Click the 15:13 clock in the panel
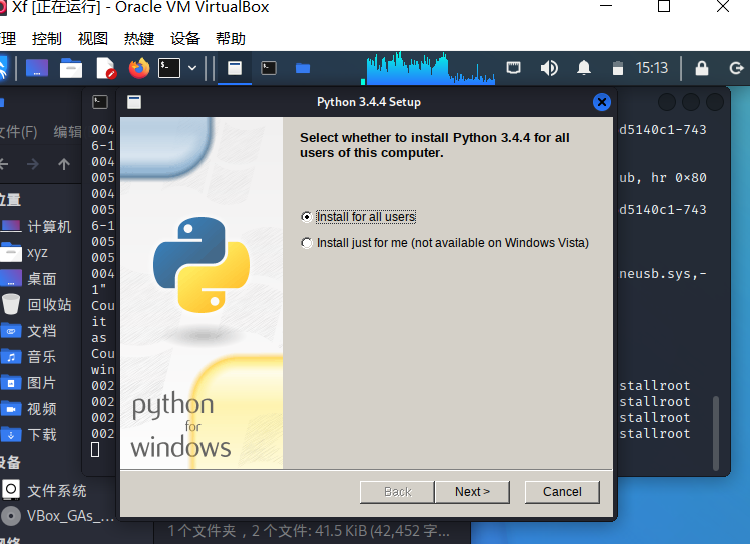750x544 pixels. tap(651, 68)
